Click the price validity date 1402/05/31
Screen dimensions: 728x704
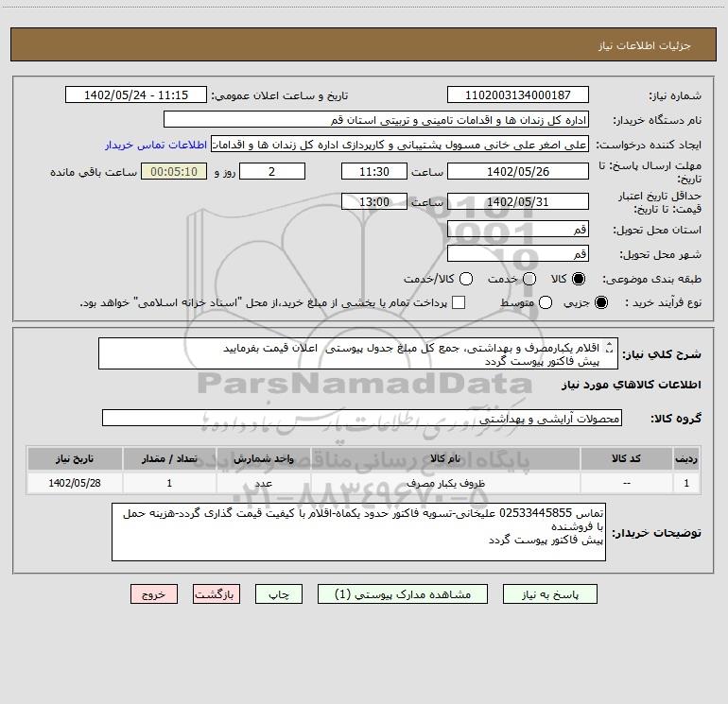point(518,202)
